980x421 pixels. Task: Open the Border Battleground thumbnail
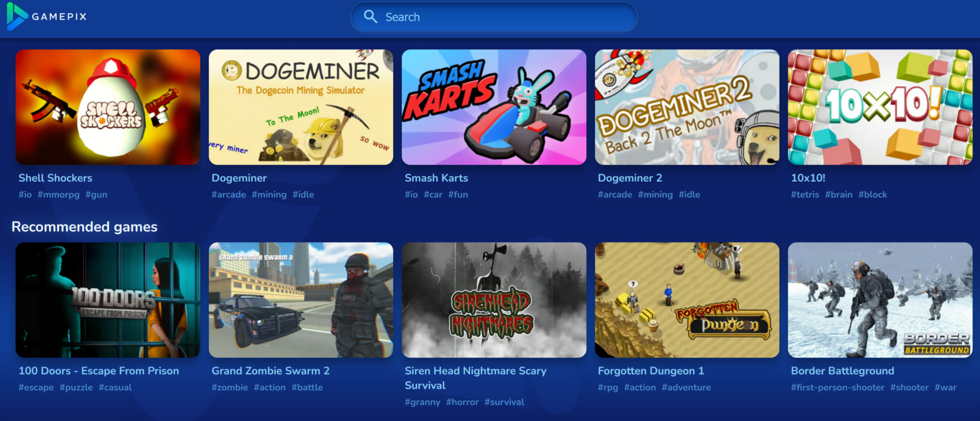pyautogui.click(x=880, y=300)
